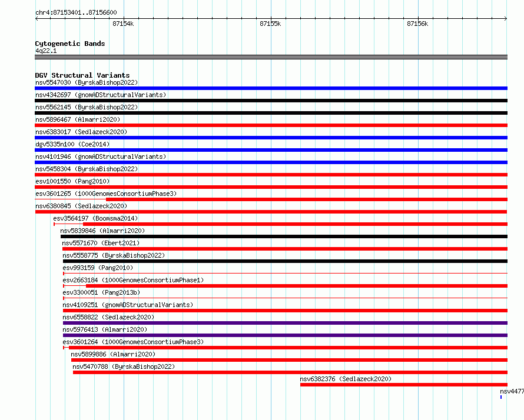The image size is (524, 420).
Task: Open the esv1001550 (Pang2010) variant
Action: [72, 181]
